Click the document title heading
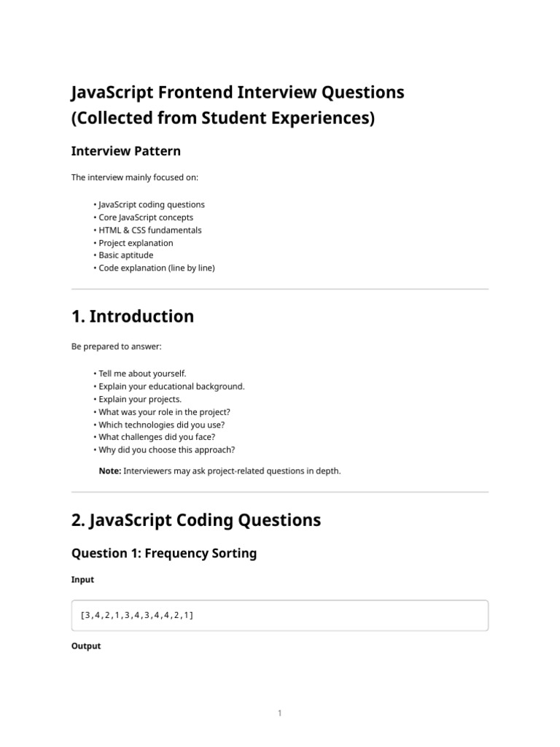 click(x=238, y=105)
